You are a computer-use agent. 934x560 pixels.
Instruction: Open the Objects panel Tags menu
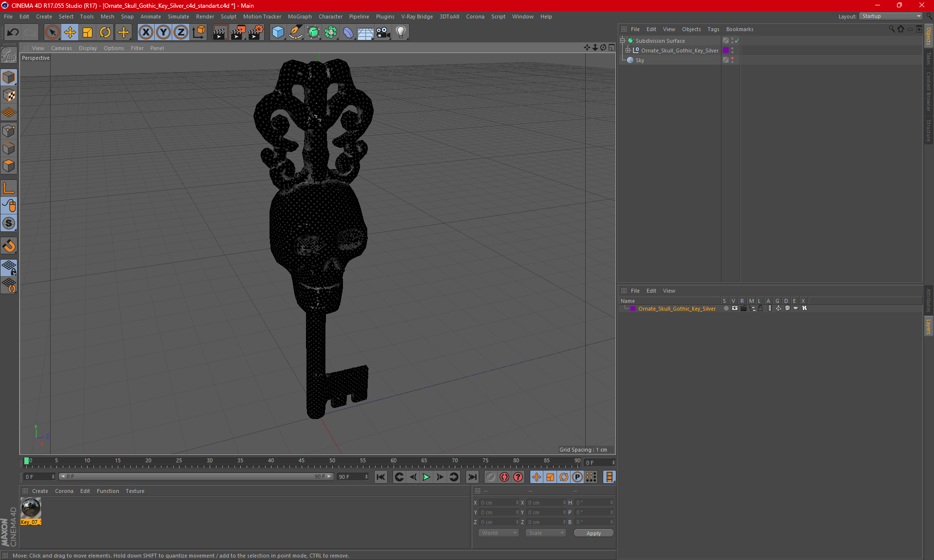713,29
